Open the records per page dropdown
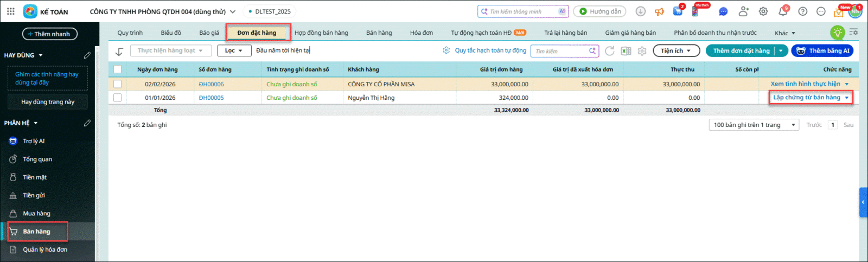The height and width of the screenshot is (262, 868). coord(754,125)
